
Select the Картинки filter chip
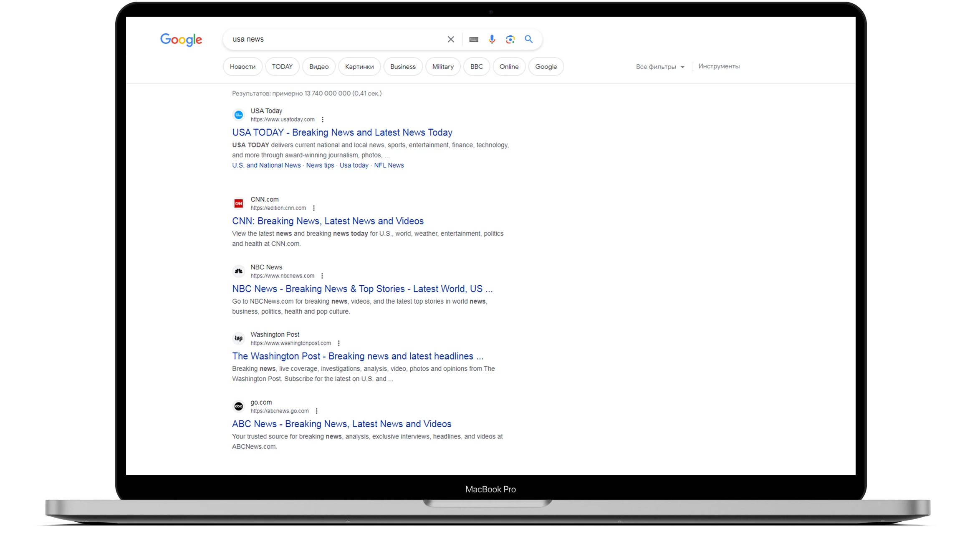tap(359, 67)
